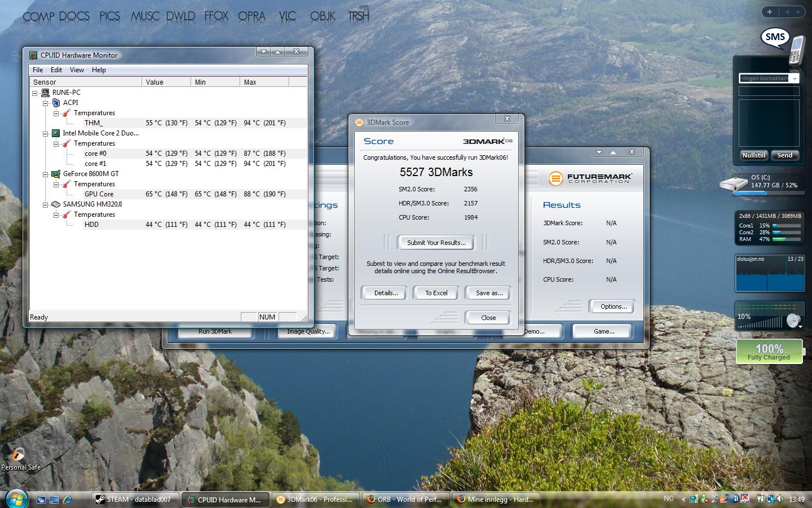Viewport: 812px width, 508px height.
Task: Click the GeForce 8600M GT card icon
Action: click(56, 174)
